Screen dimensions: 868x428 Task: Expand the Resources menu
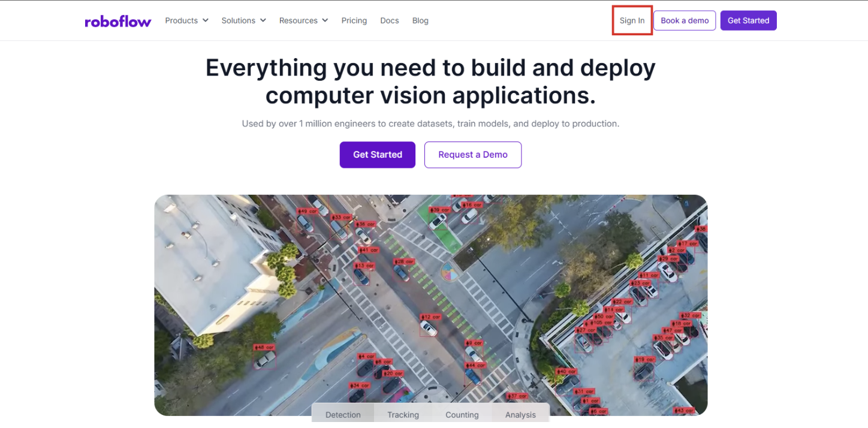coord(303,20)
